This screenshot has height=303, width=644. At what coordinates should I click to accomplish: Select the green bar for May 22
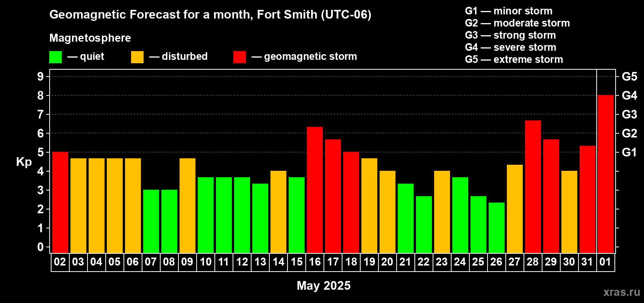coord(424,225)
